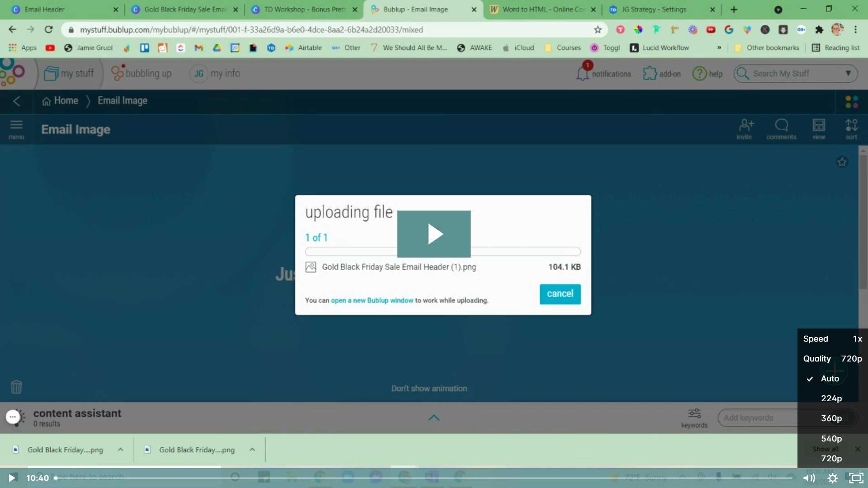Toggle fullscreen playback mode
Screen dimensions: 868x488
(x=856, y=478)
